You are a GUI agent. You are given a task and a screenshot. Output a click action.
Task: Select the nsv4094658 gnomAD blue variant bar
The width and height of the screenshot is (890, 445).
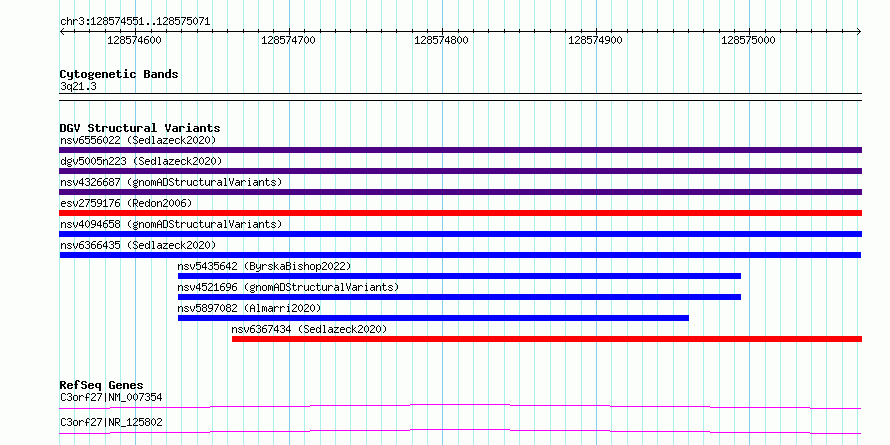coord(460,234)
